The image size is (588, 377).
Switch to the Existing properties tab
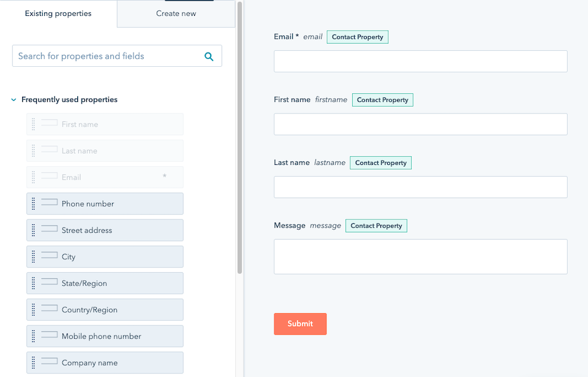click(x=58, y=13)
